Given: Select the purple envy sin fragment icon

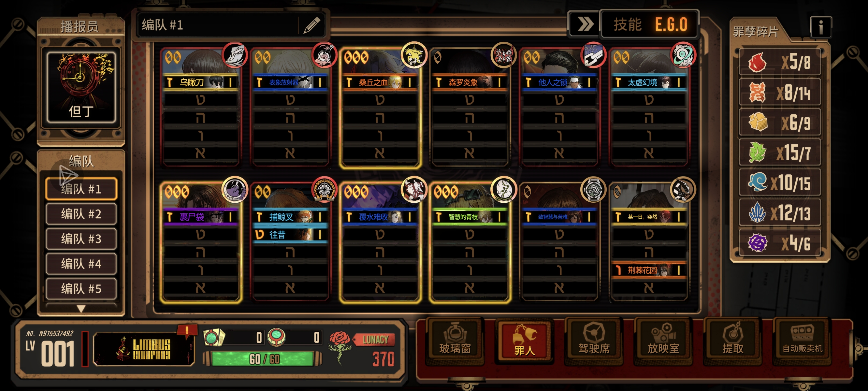Looking at the screenshot, I should pos(757,243).
